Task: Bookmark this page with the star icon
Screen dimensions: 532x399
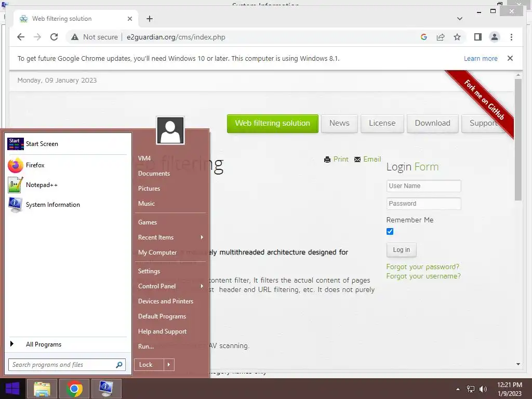Action: click(x=457, y=37)
